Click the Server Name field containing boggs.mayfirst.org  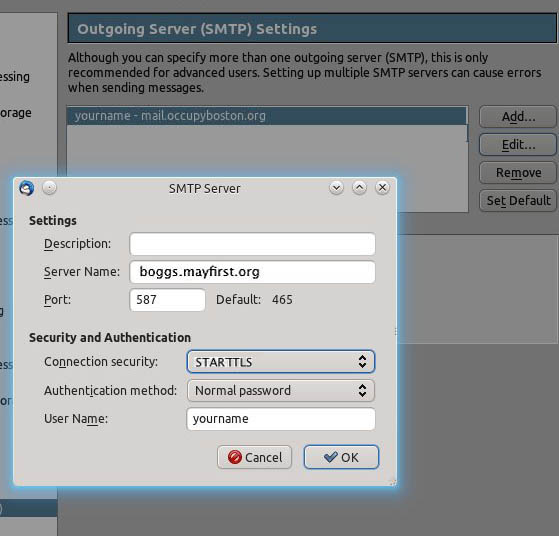coord(252,272)
